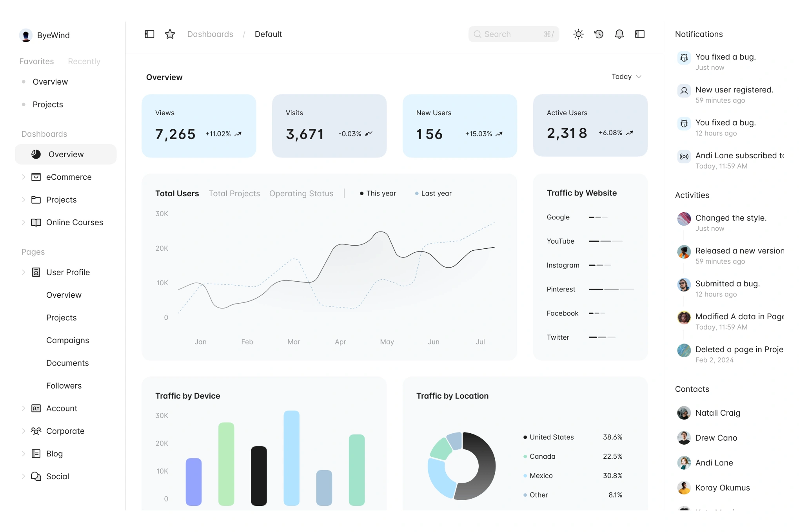Toggle the right sidebar panel icon
Image resolution: width=799 pixels, height=532 pixels.
[639, 34]
